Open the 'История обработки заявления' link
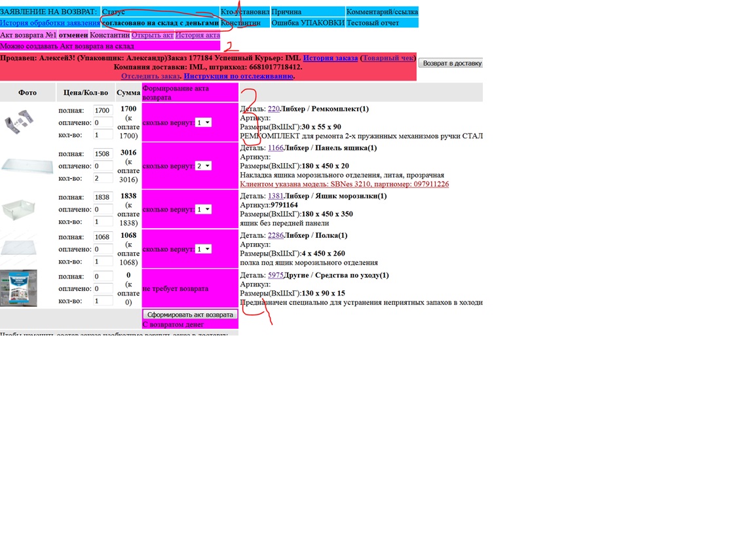 50,23
